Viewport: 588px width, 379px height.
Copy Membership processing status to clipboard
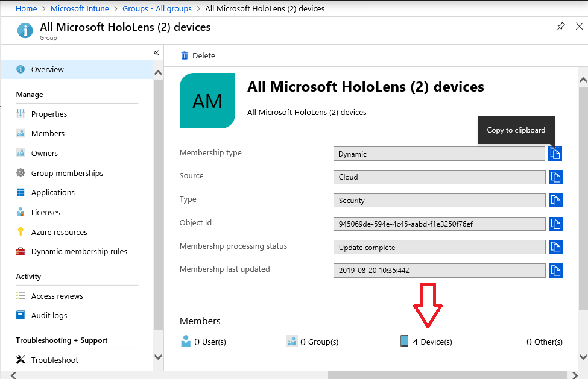pyautogui.click(x=555, y=247)
